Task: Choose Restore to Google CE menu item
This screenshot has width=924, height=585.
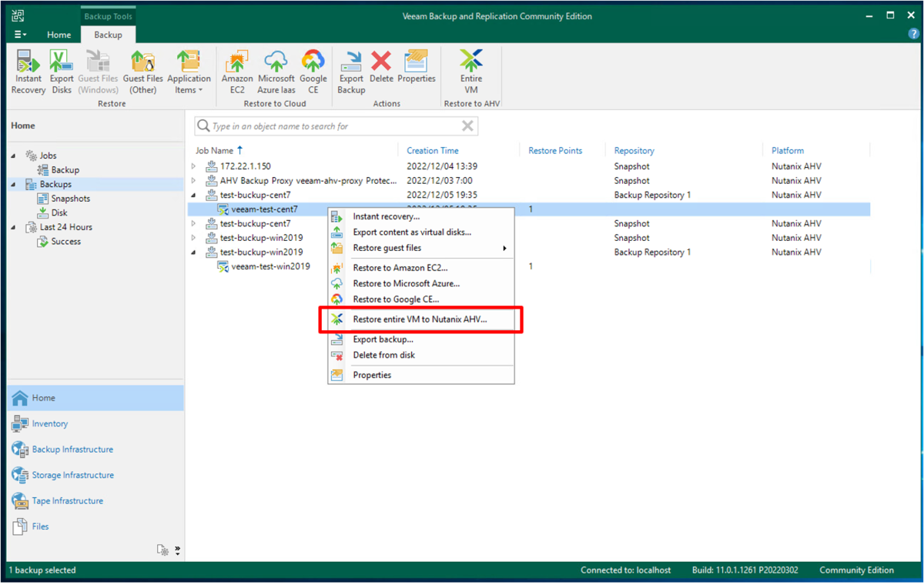Action: tap(421, 299)
